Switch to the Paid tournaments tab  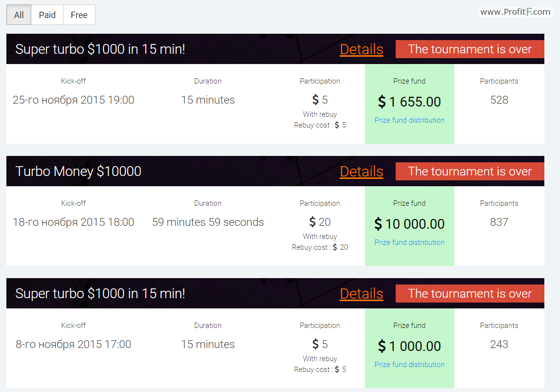click(47, 15)
